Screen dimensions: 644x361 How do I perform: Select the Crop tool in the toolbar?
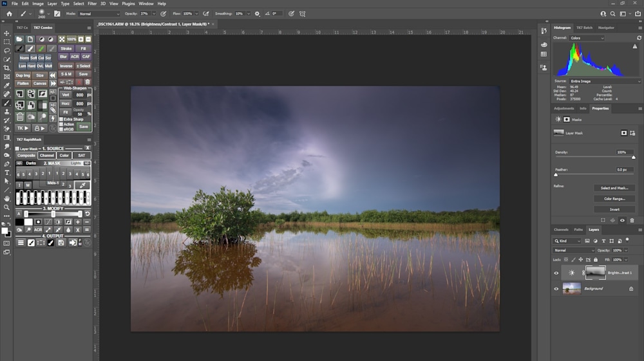[x=7, y=68]
